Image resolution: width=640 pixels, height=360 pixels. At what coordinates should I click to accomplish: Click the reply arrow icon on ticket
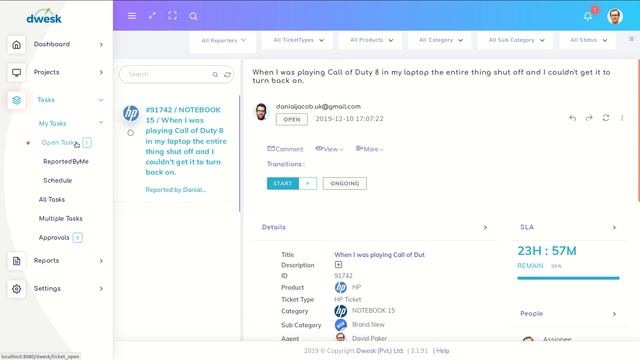tap(572, 118)
